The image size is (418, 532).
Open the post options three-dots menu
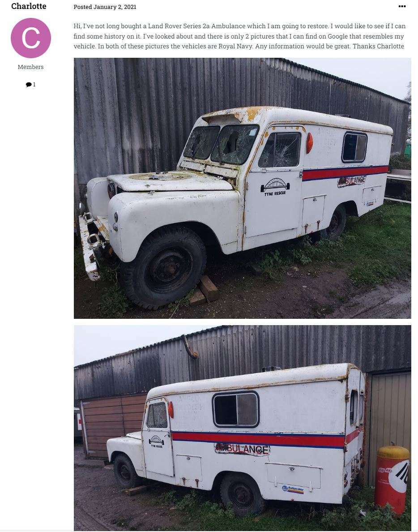[402, 6]
